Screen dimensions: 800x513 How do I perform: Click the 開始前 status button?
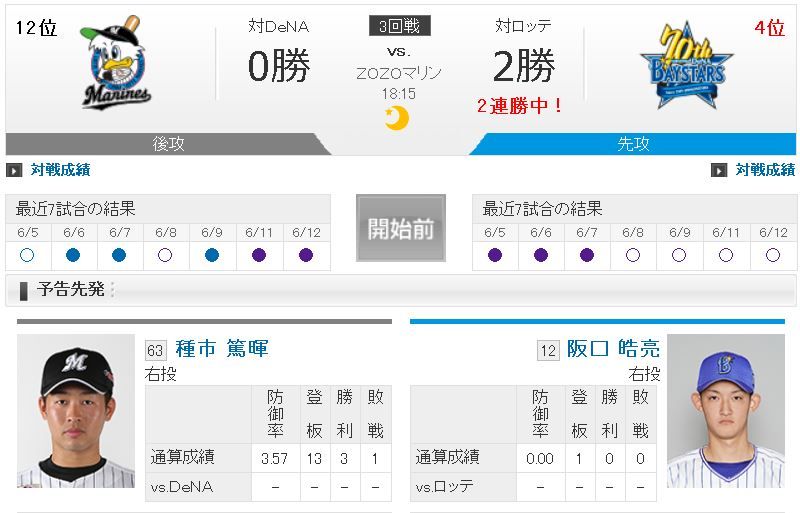coord(401,228)
